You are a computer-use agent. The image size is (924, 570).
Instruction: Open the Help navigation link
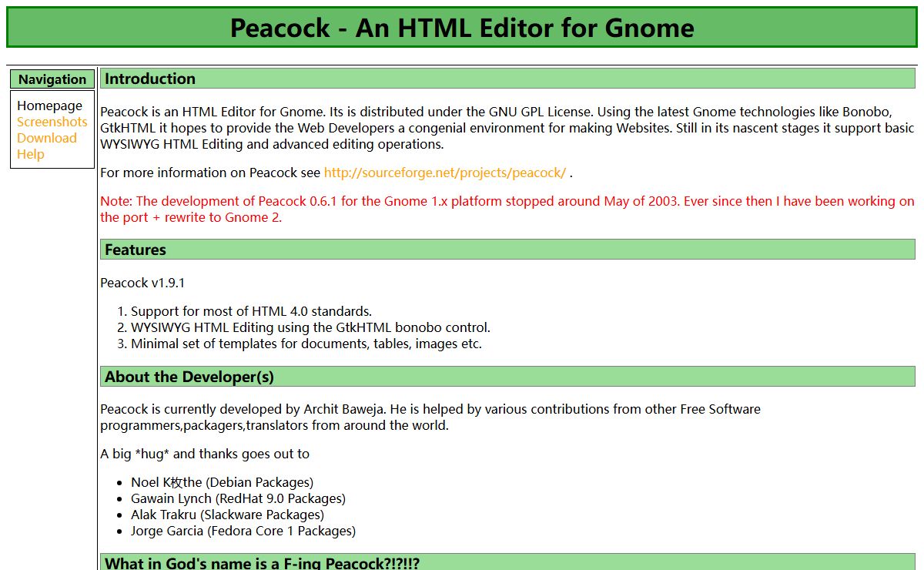31,154
